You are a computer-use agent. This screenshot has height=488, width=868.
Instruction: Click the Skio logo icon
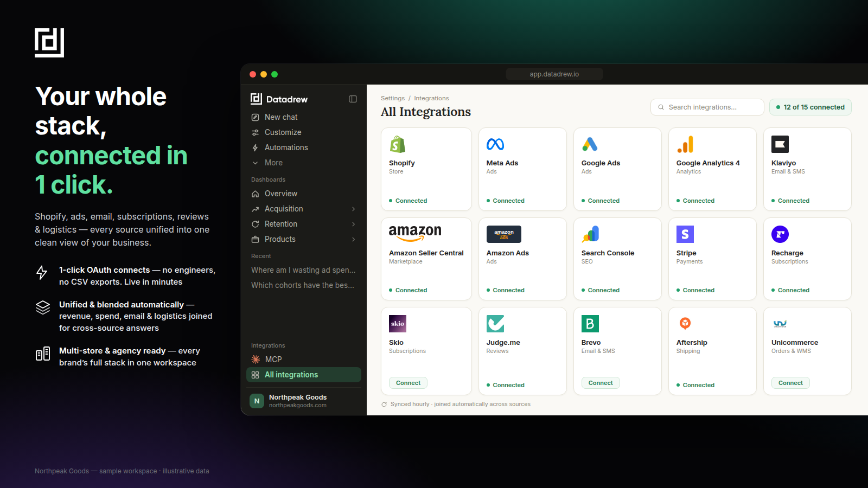click(x=398, y=324)
